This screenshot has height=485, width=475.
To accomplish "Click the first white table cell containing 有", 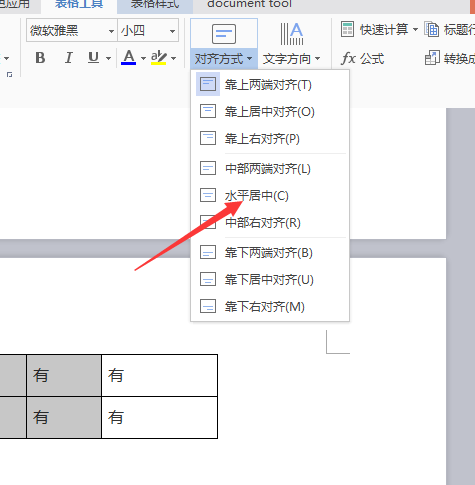I will (x=159, y=375).
